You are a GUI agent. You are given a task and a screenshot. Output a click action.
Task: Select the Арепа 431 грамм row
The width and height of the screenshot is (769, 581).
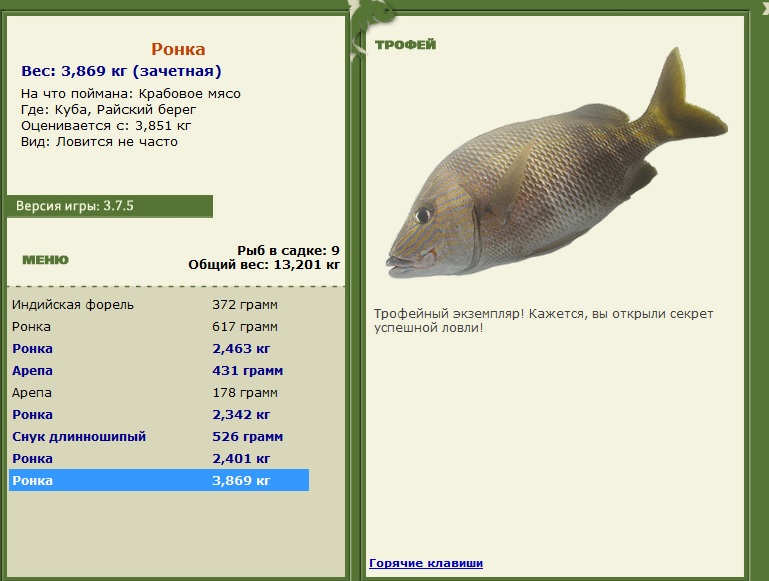(x=159, y=371)
